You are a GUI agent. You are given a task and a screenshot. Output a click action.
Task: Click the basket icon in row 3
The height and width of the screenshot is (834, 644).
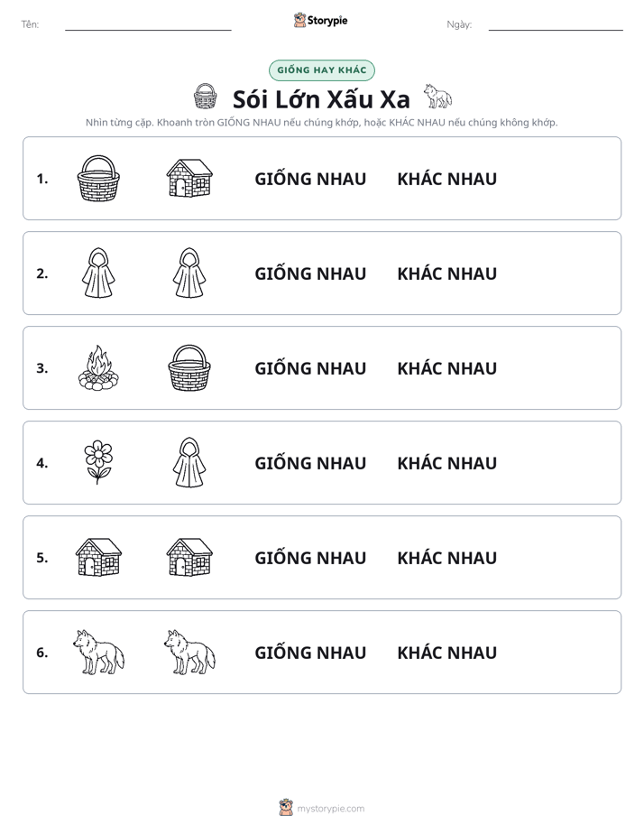pyautogui.click(x=189, y=367)
